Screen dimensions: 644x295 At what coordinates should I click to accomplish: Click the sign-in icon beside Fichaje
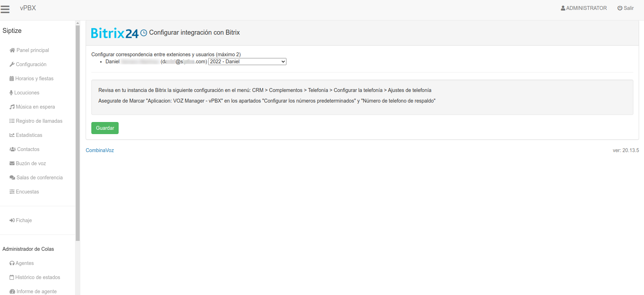pyautogui.click(x=12, y=220)
